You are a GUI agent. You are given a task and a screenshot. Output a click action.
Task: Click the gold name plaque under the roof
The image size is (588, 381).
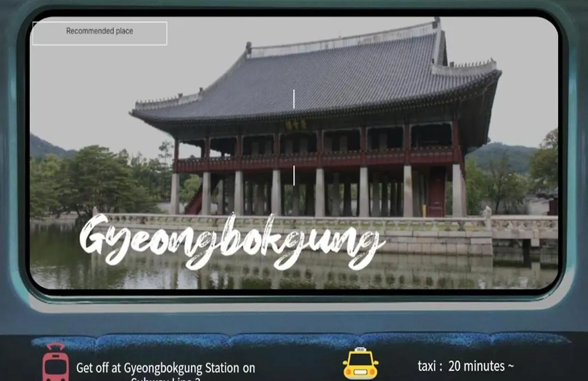[296, 125]
